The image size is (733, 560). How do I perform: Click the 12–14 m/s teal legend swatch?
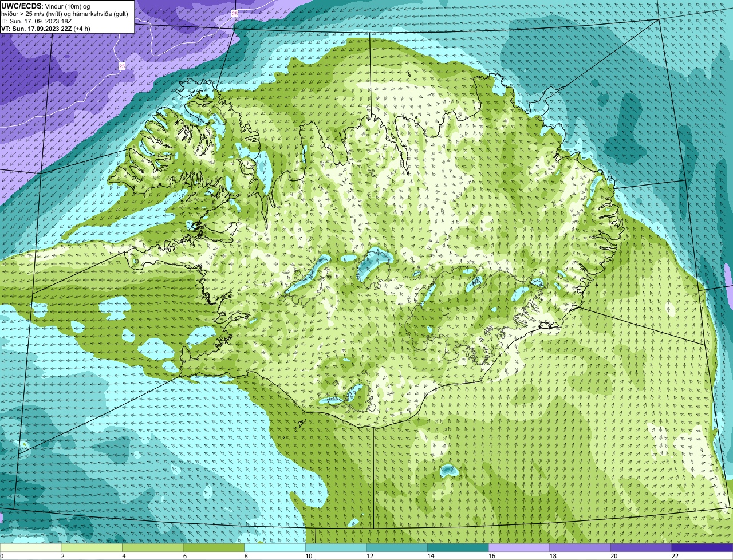397,547
